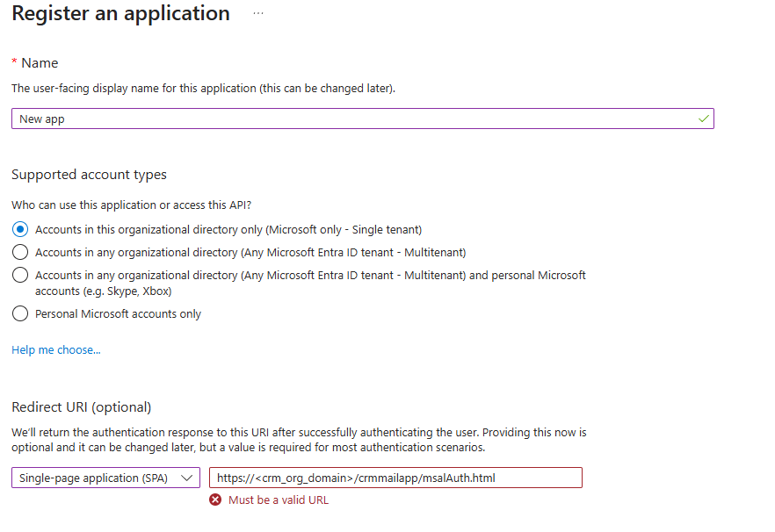Click the Supported account types section header
The image size is (775, 532).
pyautogui.click(x=88, y=174)
